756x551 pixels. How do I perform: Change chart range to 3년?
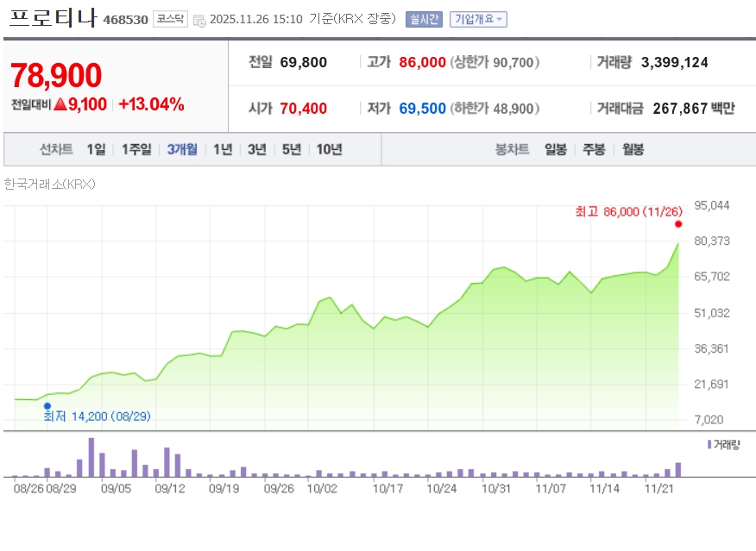[x=257, y=149]
